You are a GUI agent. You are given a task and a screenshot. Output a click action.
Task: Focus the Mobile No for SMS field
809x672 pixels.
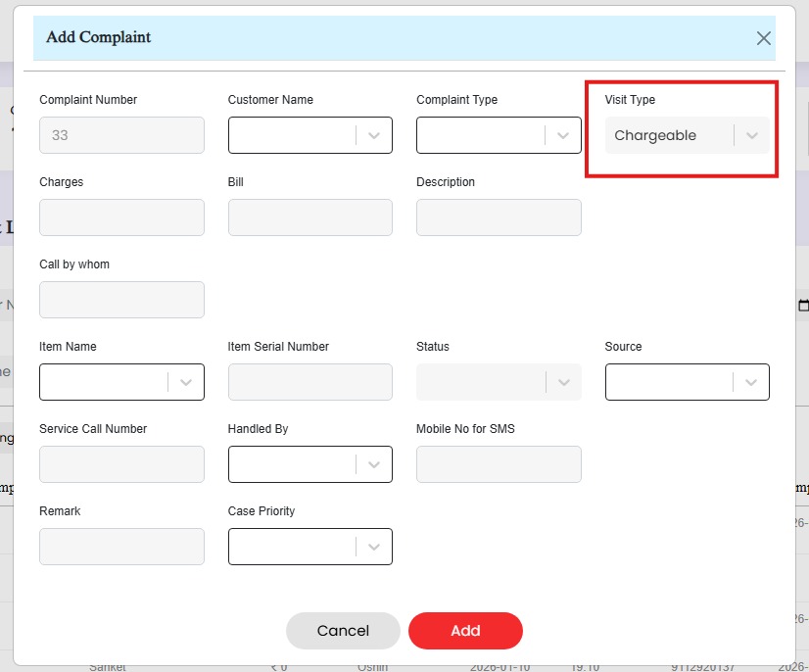click(499, 464)
